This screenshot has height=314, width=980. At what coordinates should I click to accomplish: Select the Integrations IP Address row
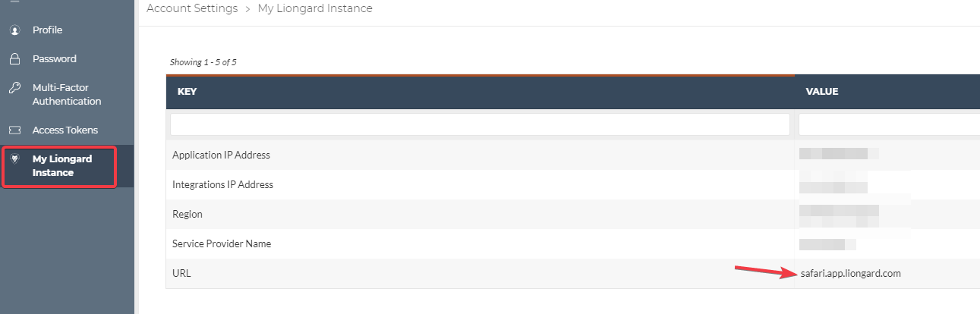click(x=573, y=184)
